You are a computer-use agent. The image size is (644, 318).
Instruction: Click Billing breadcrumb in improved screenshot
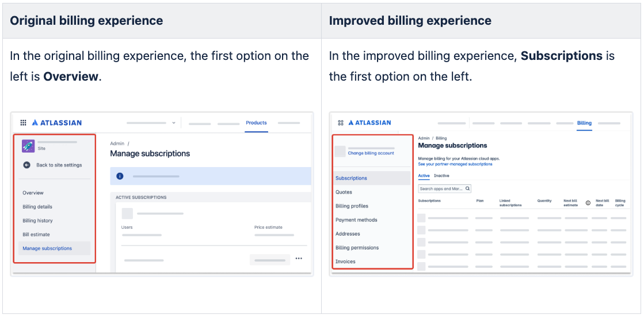[x=441, y=138]
